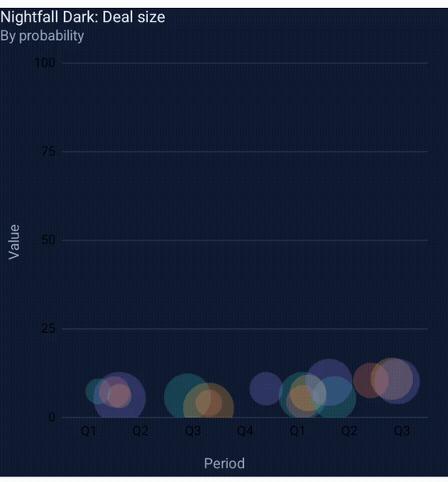Click the Period axis label
Screen dimensions: 448x482
click(225, 464)
